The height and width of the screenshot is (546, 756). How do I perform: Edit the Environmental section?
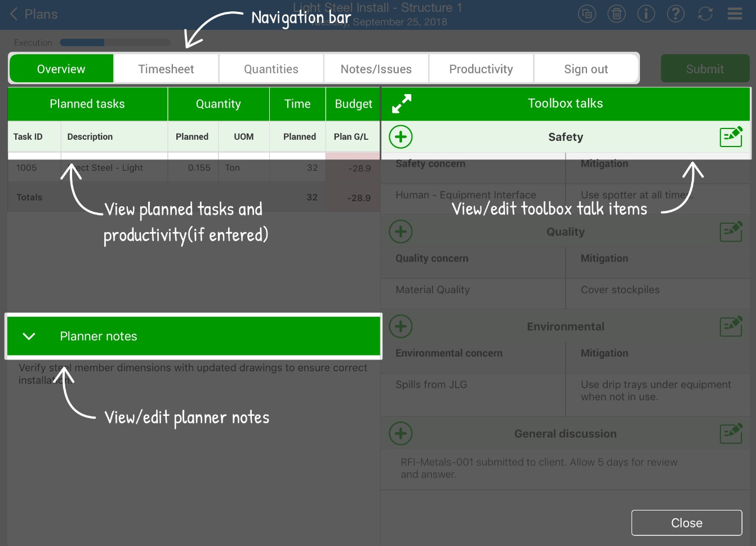click(x=731, y=326)
